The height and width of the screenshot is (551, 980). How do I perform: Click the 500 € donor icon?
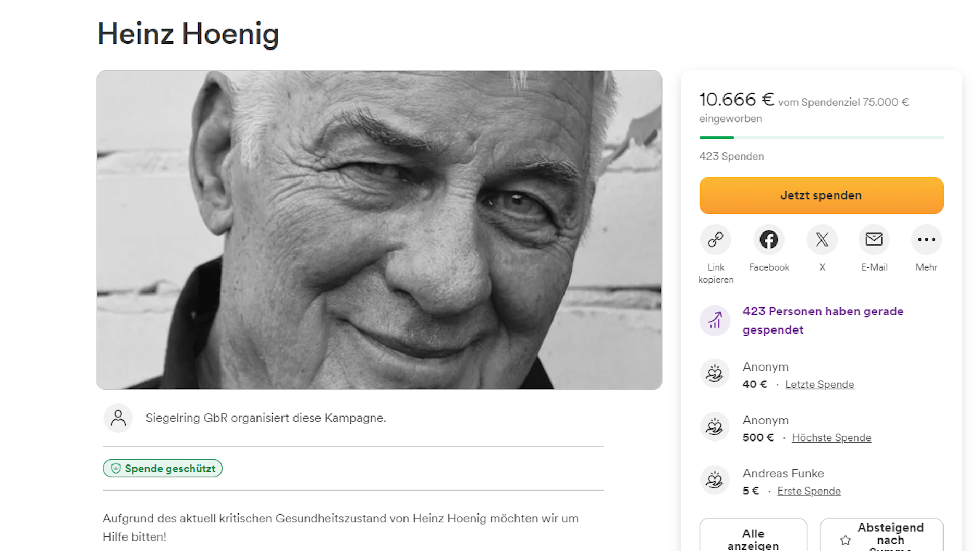click(714, 427)
